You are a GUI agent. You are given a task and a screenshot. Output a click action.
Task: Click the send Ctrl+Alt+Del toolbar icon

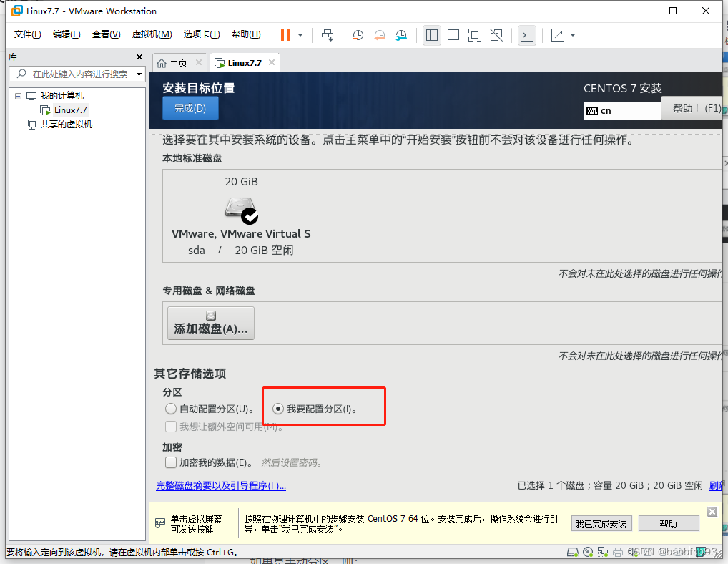(328, 35)
